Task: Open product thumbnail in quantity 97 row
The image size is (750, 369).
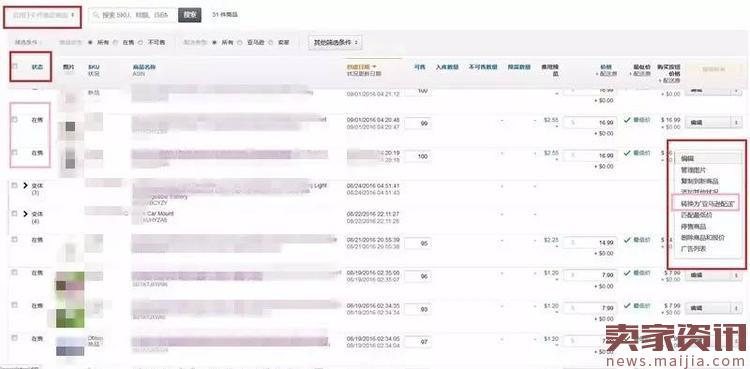Action: tap(70, 346)
